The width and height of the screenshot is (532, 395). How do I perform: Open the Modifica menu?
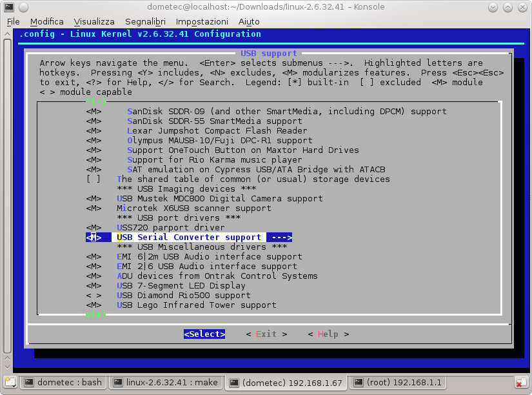coord(46,21)
